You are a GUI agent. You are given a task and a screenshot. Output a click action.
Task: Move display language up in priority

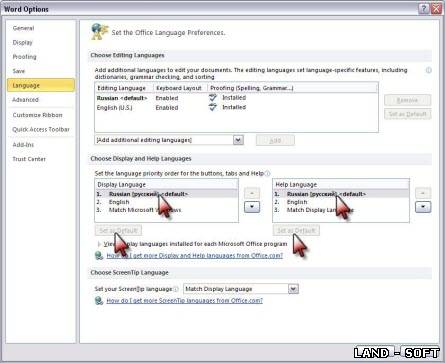[x=252, y=193]
